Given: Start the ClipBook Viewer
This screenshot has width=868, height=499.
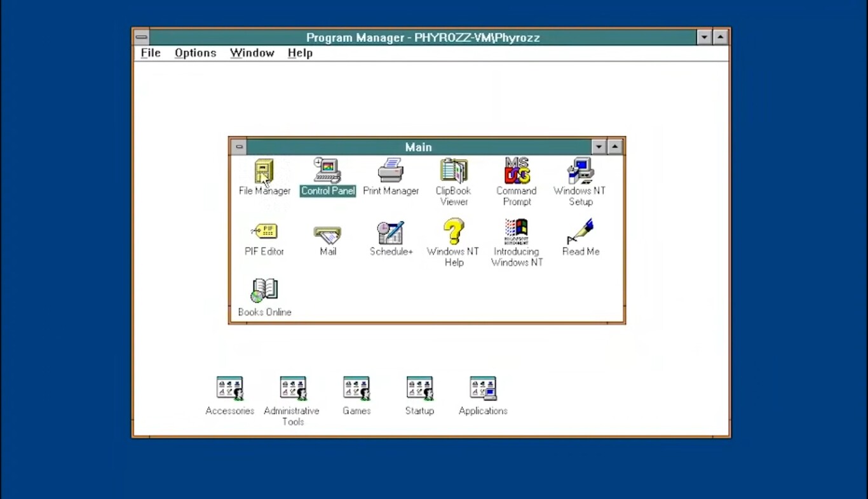Looking at the screenshot, I should (x=453, y=170).
